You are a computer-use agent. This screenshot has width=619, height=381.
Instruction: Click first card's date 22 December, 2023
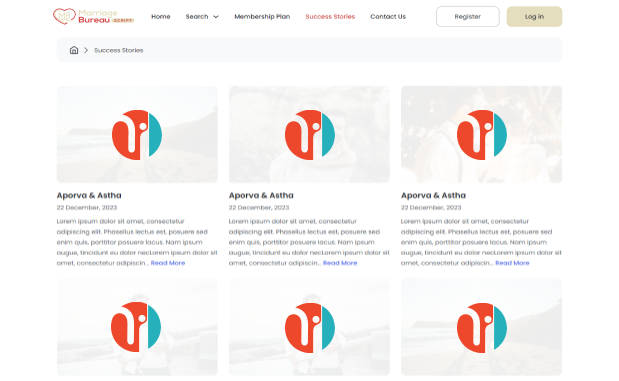point(87,208)
